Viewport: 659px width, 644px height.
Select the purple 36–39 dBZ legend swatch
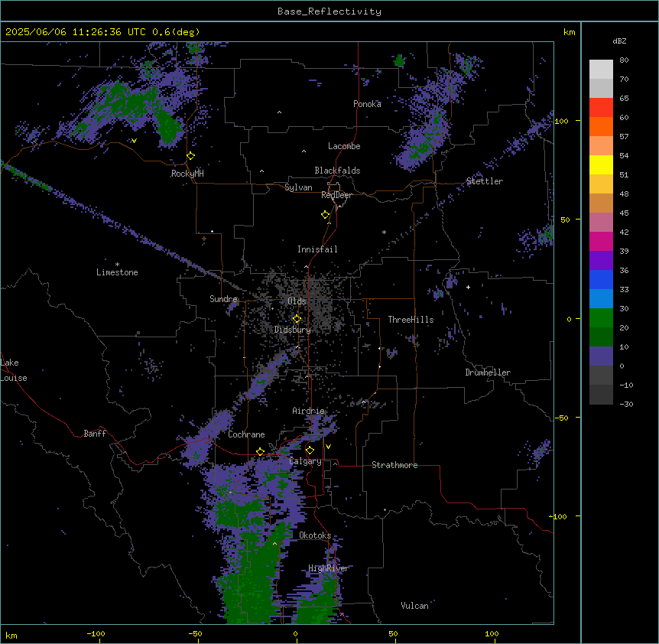tap(601, 261)
